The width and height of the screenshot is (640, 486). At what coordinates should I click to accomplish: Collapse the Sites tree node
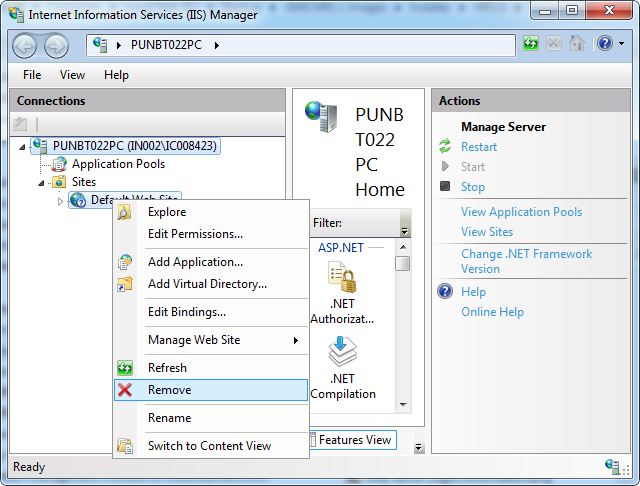tap(42, 182)
